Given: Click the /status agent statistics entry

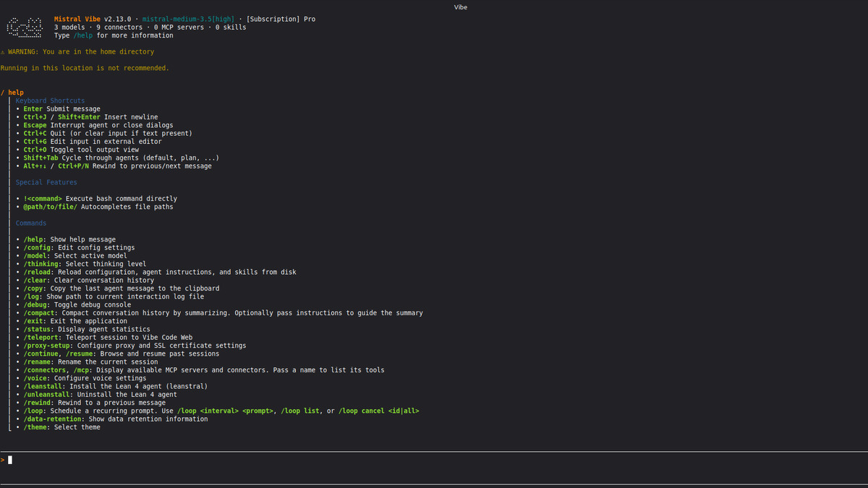Looking at the screenshot, I should [x=83, y=329].
